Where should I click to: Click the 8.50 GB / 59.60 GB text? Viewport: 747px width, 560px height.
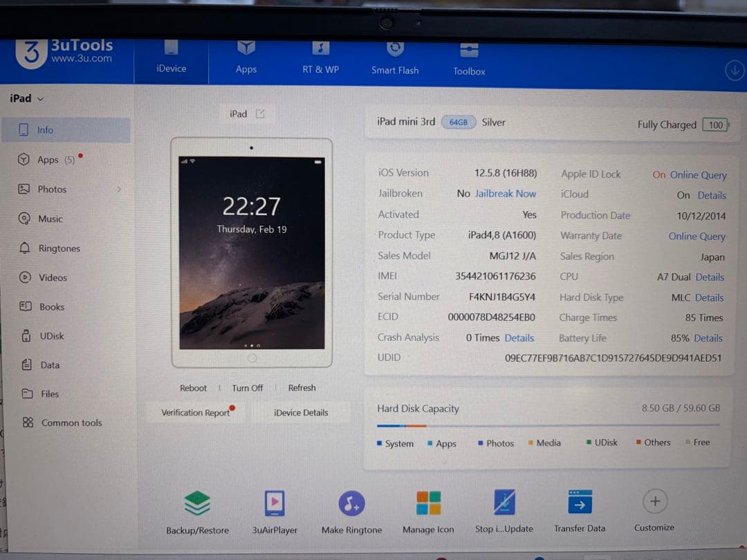coord(681,408)
